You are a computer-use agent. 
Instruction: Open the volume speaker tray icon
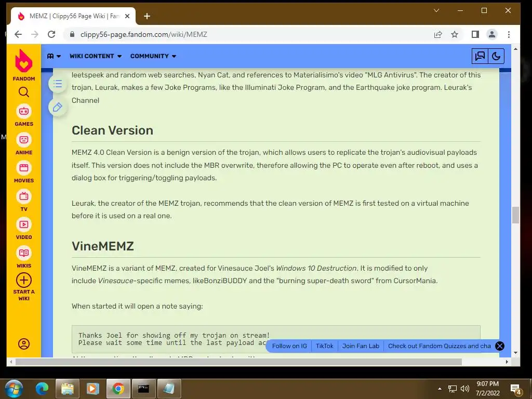click(x=465, y=389)
